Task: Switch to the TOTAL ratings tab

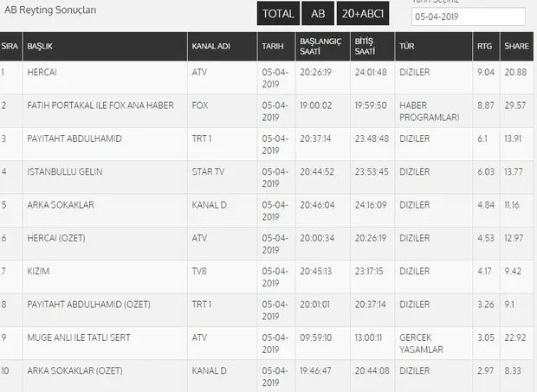Action: (x=278, y=15)
